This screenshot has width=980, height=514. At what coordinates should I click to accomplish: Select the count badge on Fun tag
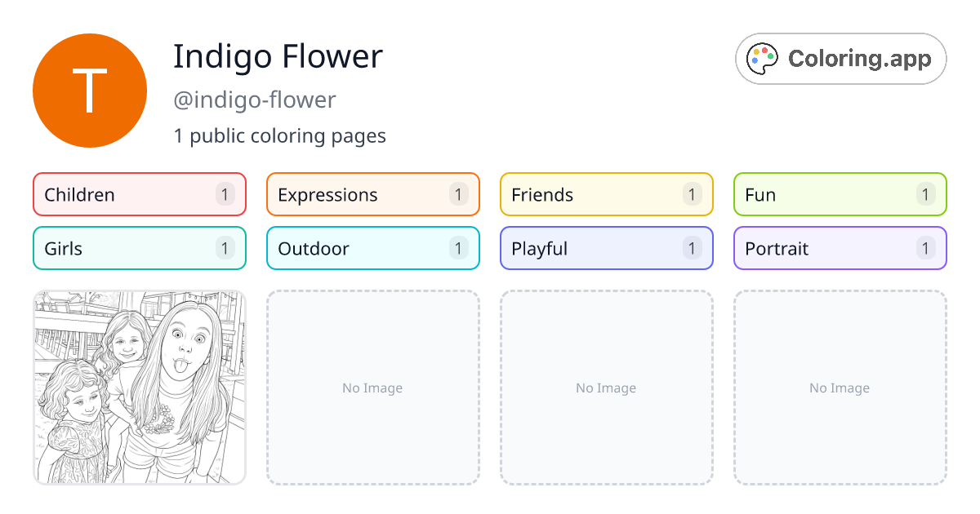tap(924, 194)
